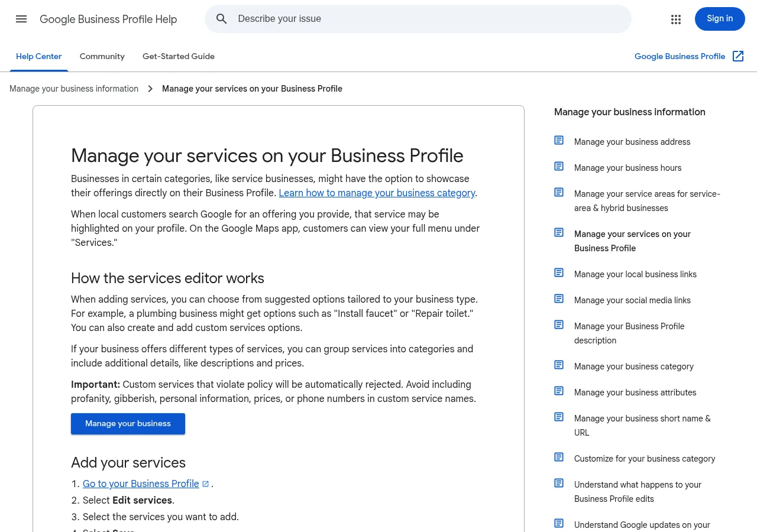
Task: Click the article icon for social media links
Action: tap(559, 299)
